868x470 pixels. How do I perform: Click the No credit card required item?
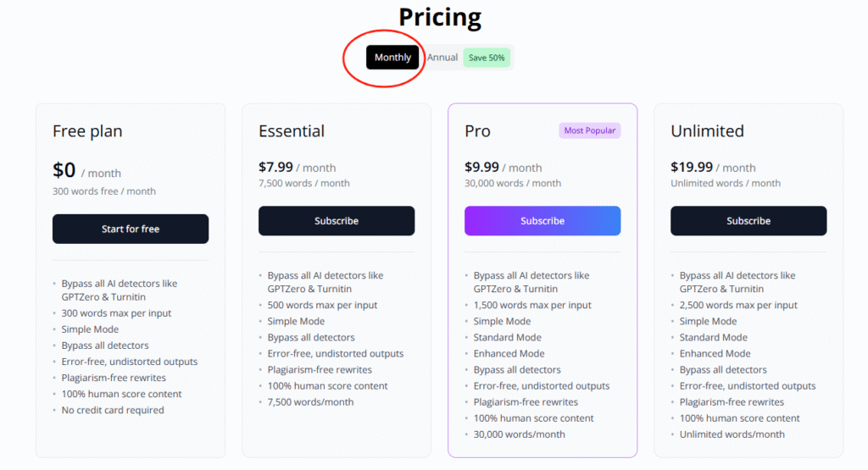coord(113,410)
